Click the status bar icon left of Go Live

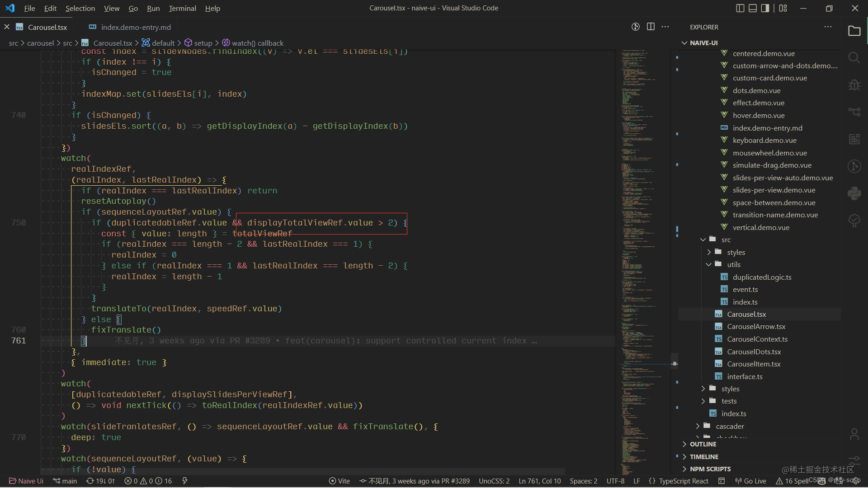click(722, 481)
